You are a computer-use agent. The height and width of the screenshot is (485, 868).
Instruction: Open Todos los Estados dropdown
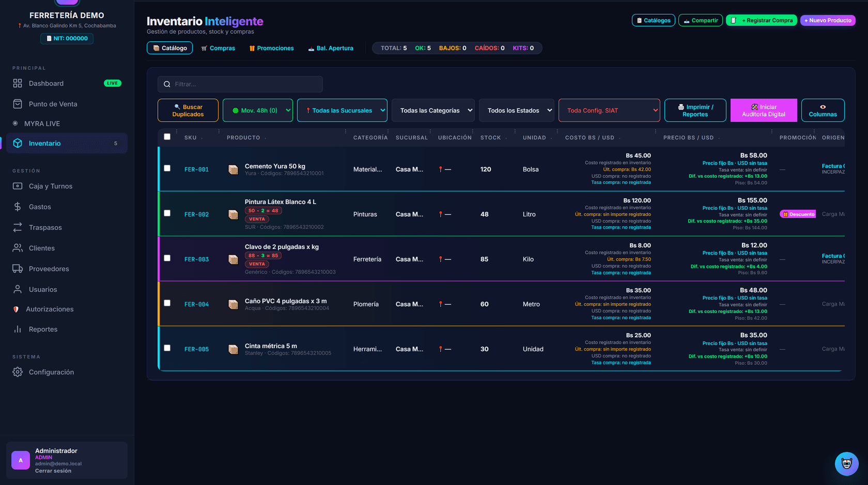(517, 111)
